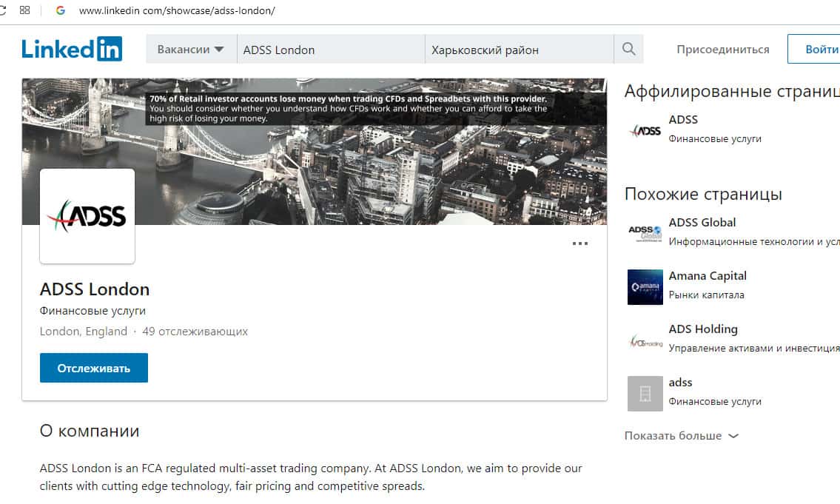Click the magnifier search icon
The height and width of the screenshot is (504, 840).
628,50
